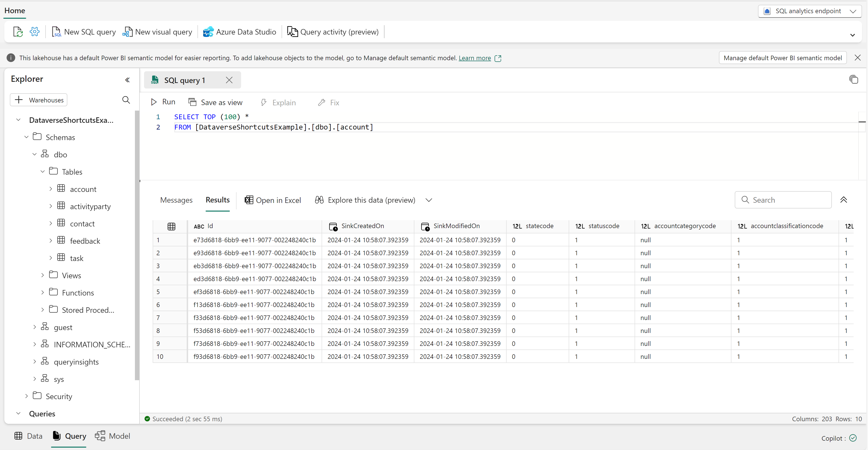The image size is (868, 450).
Task: Click Query activity (preview) icon
Action: pyautogui.click(x=292, y=32)
